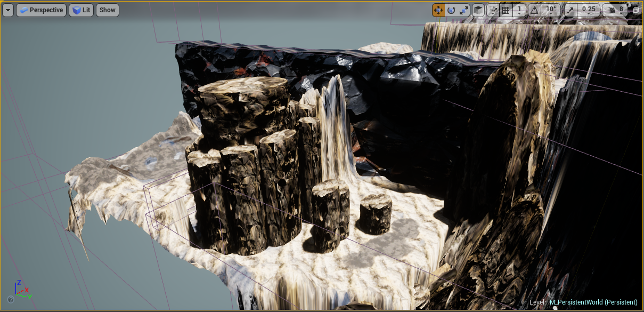Open the Lit view mode menu
Viewport: 644px width, 312px height.
[81, 10]
